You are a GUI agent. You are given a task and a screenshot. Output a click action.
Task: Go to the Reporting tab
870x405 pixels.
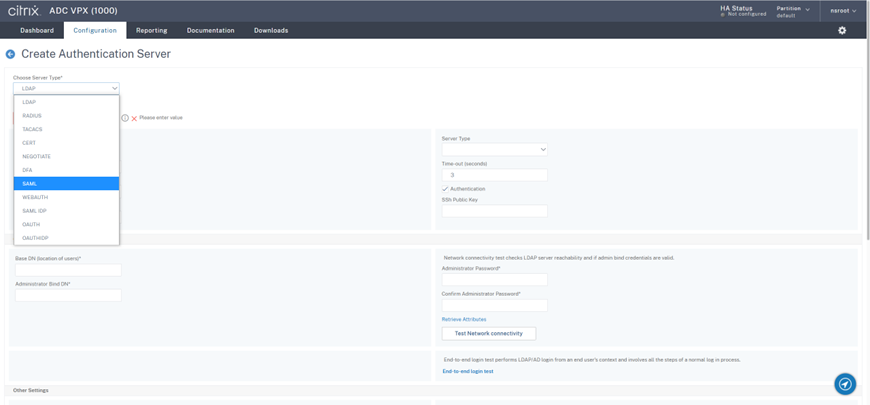(151, 31)
